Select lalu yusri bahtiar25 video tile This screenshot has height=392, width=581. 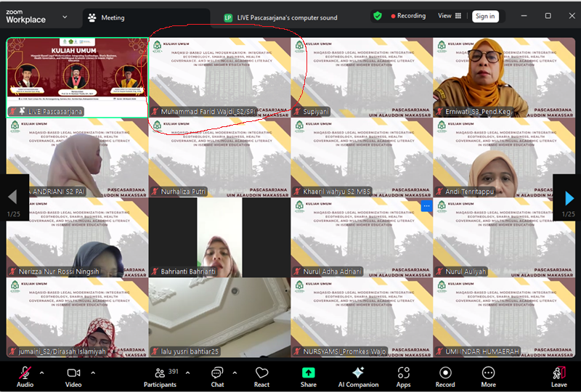219,317
